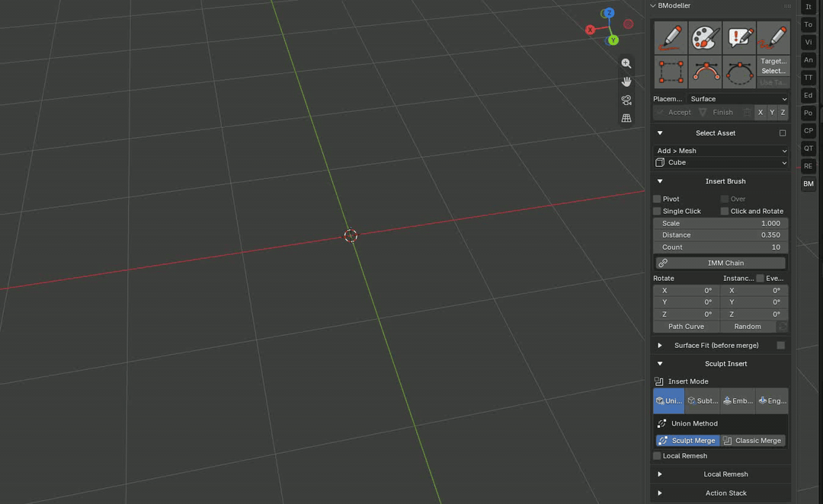
Task: Select the pencil draw tool in BModeller
Action: (x=671, y=37)
